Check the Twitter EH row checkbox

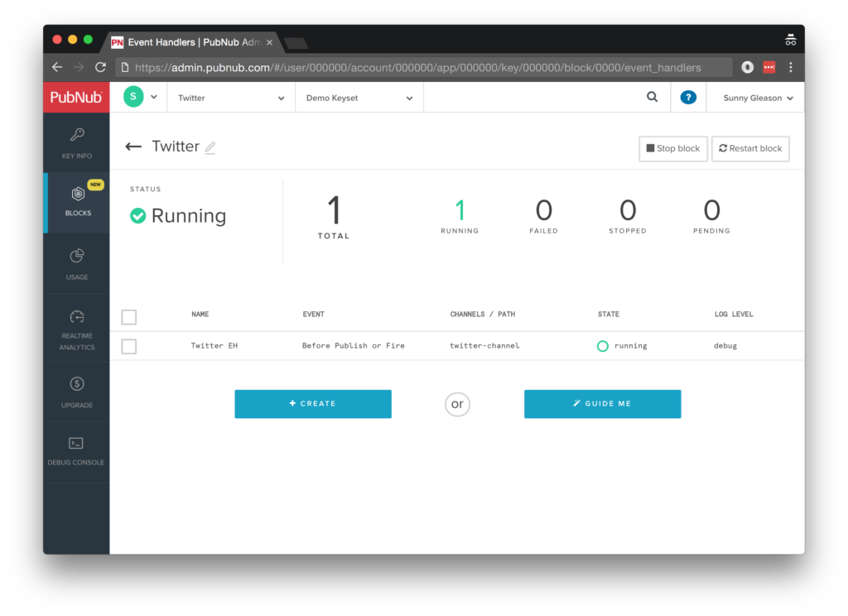pyautogui.click(x=129, y=346)
